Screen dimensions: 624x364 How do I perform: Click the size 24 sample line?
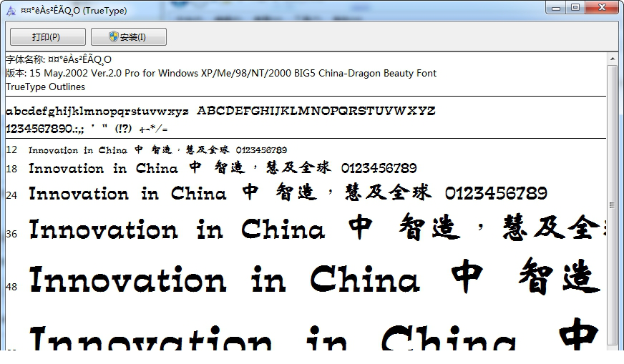[288, 193]
